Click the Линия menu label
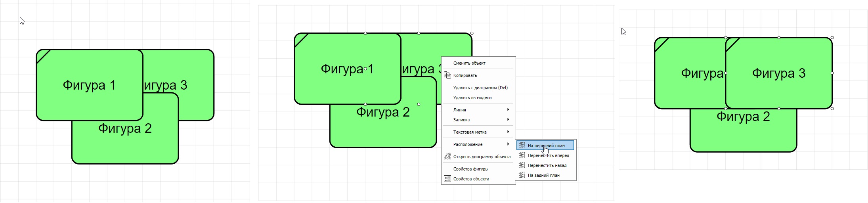Screen dimensions: 868x203 pos(460,110)
